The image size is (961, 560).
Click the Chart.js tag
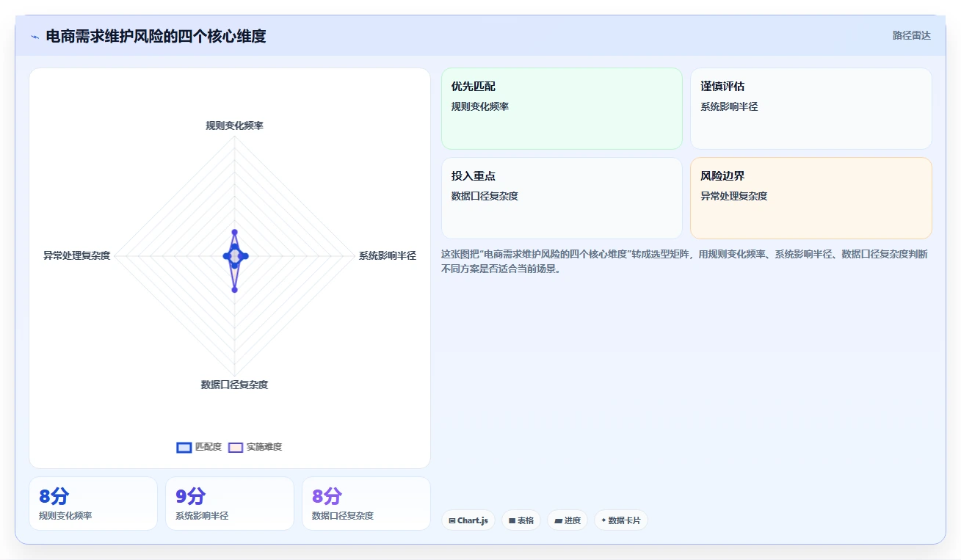click(x=468, y=520)
